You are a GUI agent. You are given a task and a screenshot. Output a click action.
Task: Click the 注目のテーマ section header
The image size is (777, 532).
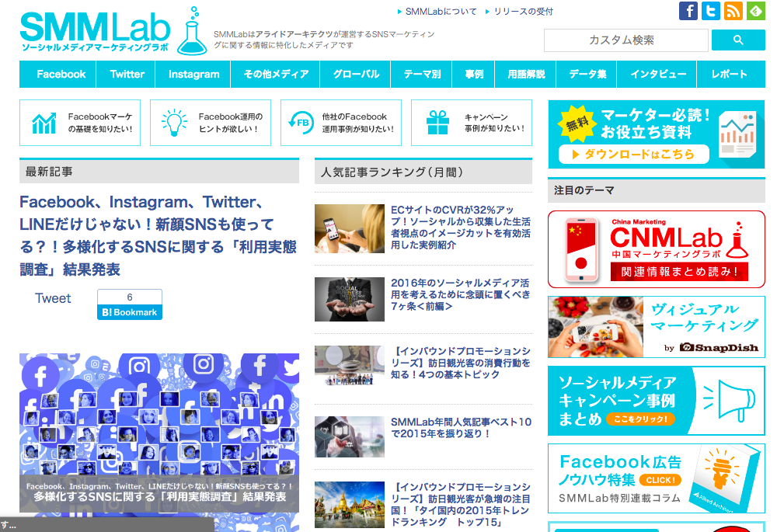click(656, 190)
